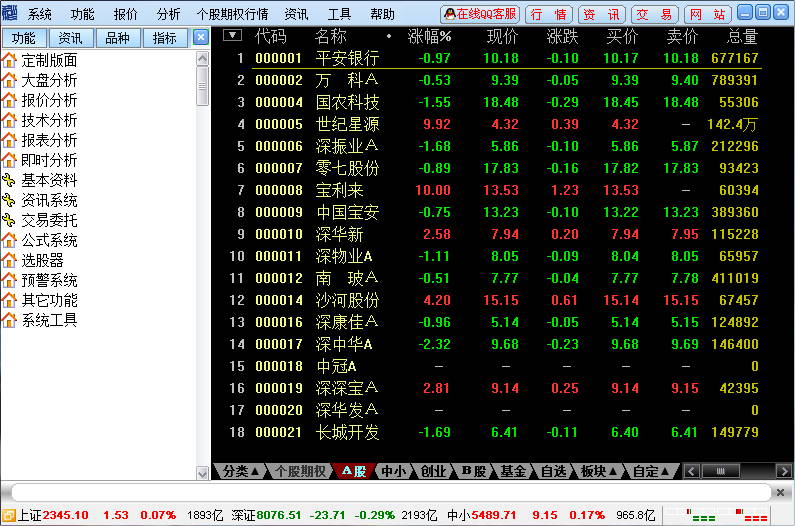Select the 平安银行 stock row

coord(491,58)
